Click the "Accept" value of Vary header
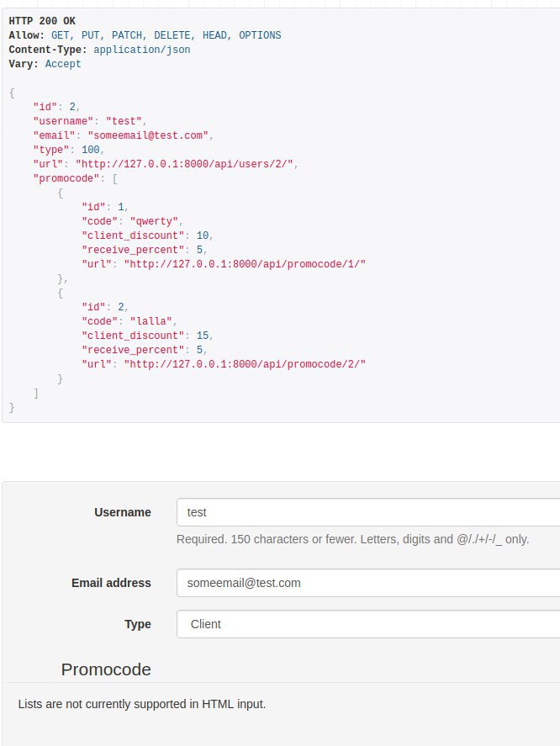This screenshot has height=746, width=560. (x=63, y=64)
